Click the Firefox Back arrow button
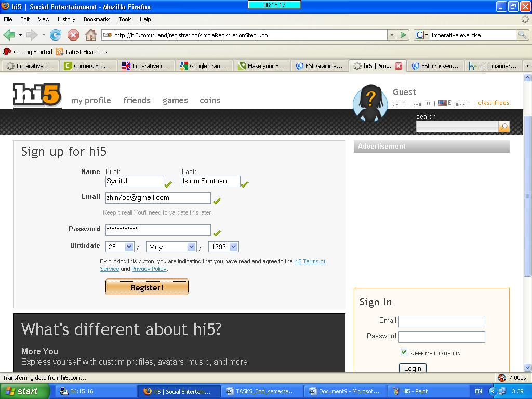 coord(9,35)
